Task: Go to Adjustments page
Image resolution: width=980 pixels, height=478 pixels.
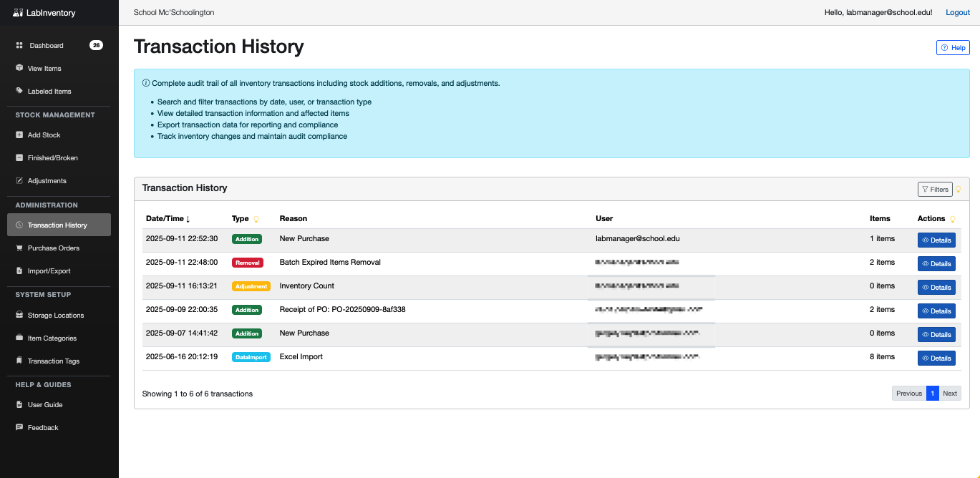Action: (47, 181)
